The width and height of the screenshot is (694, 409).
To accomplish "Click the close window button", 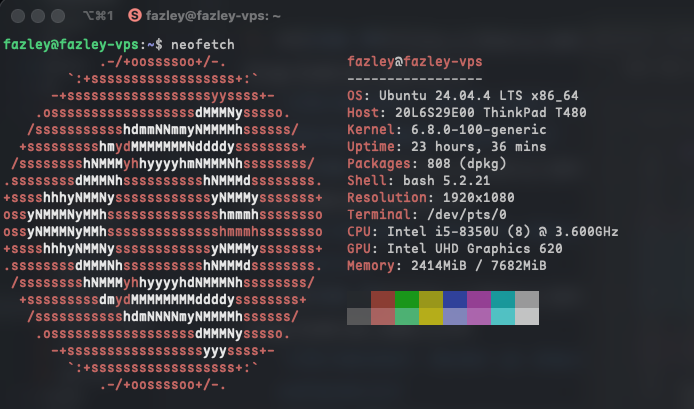I will [18, 16].
